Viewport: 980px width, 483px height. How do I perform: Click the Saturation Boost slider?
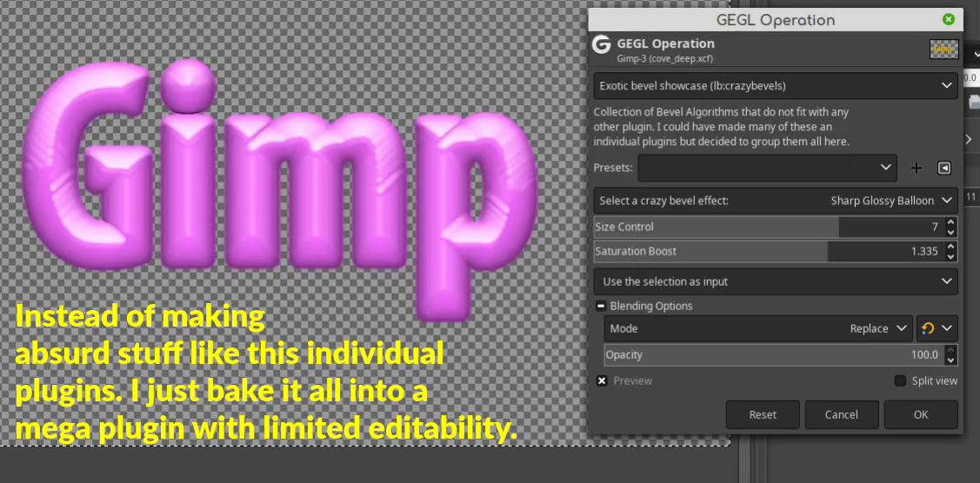pyautogui.click(x=768, y=251)
